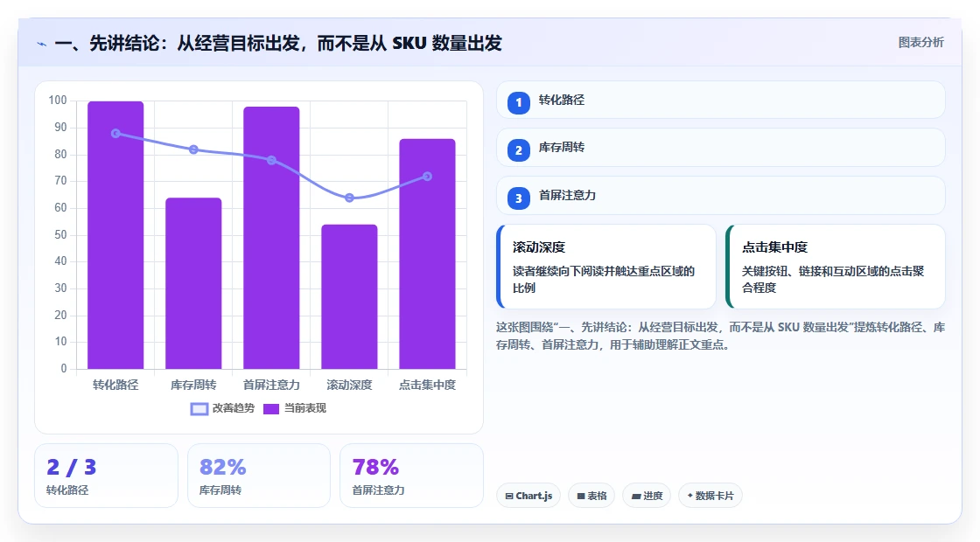
Task: Click the 数据卡片 tag
Action: 710,496
